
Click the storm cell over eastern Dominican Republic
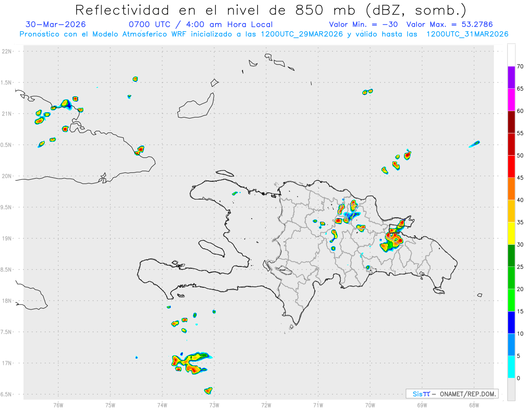pyautogui.click(x=391, y=241)
